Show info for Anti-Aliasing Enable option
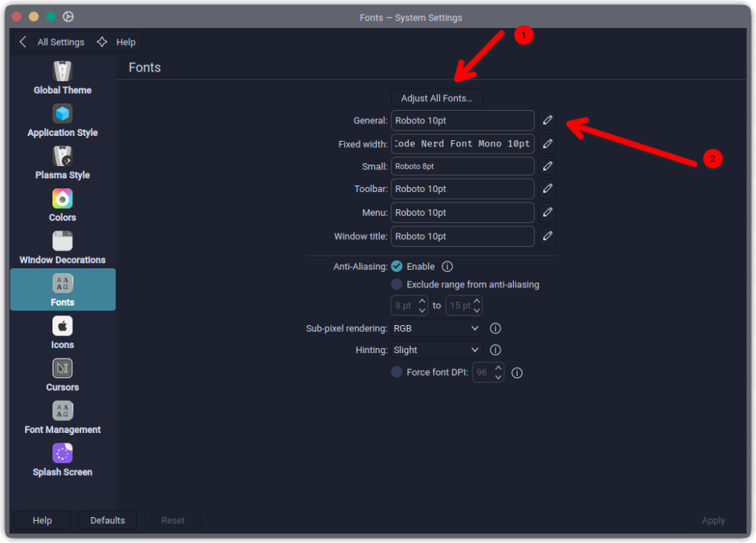This screenshot has height=543, width=756. 447,267
